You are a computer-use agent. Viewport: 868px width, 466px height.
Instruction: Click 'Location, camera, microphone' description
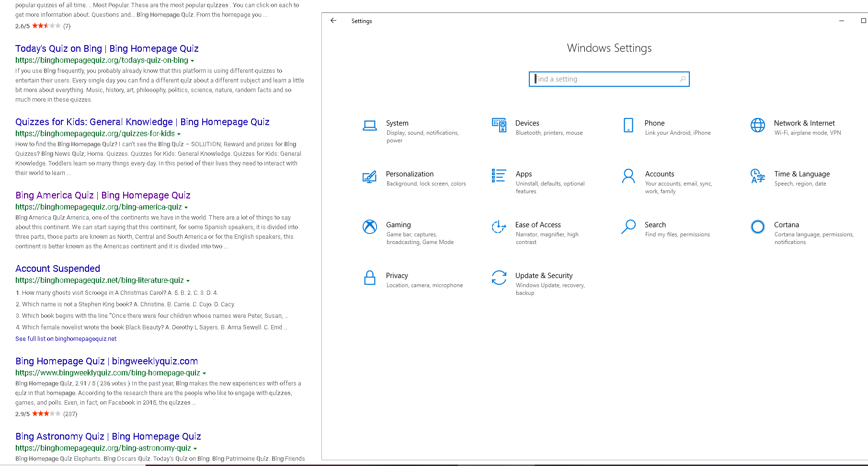click(424, 285)
